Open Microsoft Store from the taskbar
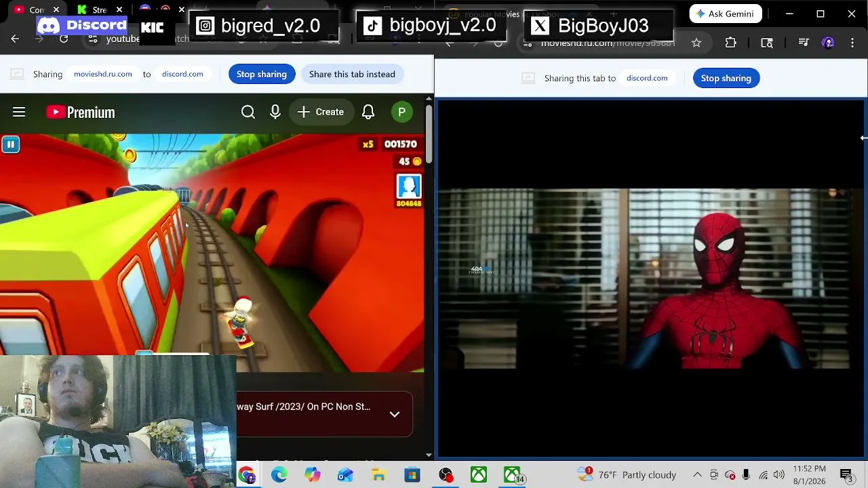868x488 pixels. pyautogui.click(x=412, y=475)
